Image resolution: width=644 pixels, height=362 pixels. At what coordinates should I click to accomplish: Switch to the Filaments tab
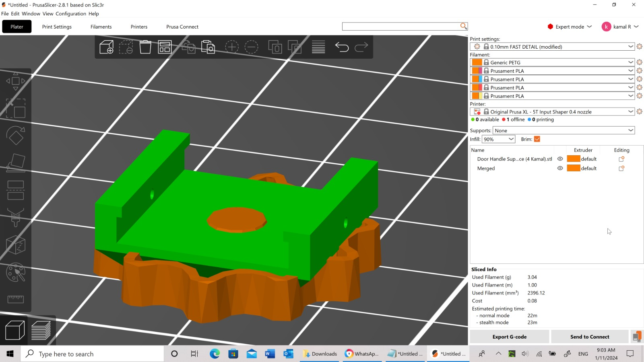point(101,27)
